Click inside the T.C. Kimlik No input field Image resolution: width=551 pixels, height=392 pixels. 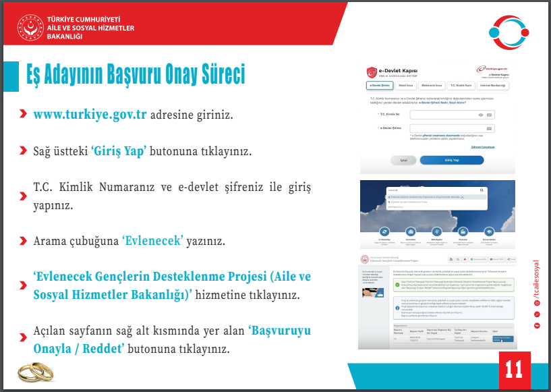point(453,115)
